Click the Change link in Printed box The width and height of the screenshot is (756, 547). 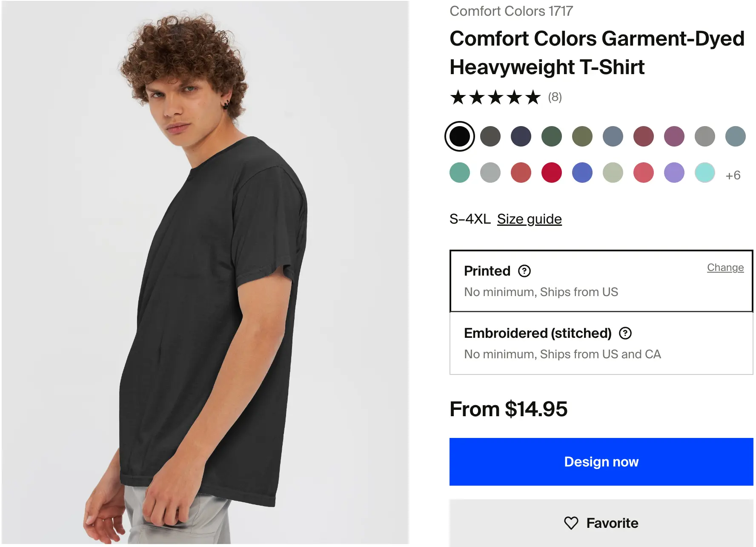[x=725, y=268]
